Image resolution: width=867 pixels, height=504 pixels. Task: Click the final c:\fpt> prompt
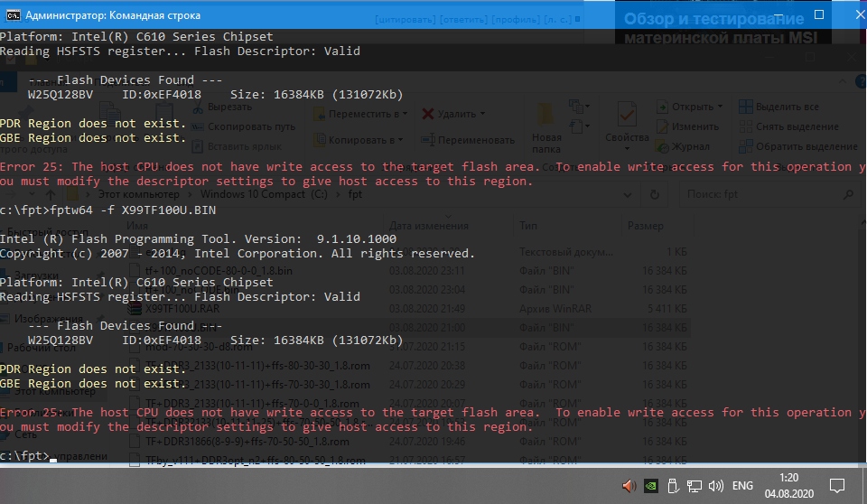(25, 455)
